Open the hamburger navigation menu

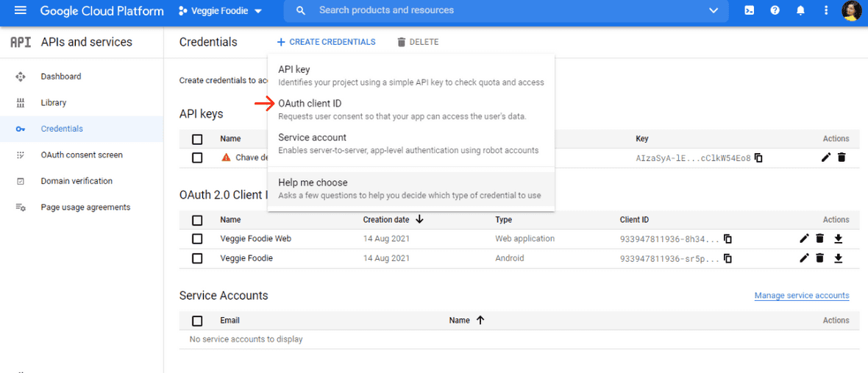coord(20,10)
